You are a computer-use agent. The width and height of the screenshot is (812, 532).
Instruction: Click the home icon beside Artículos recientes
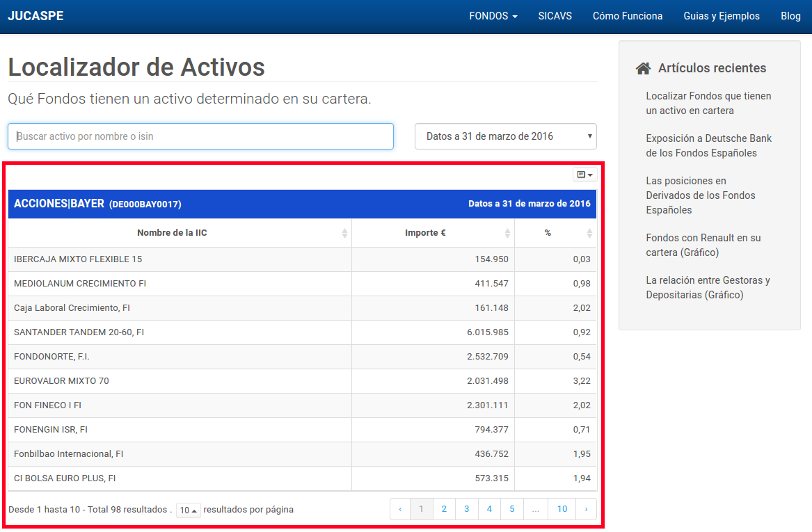(x=643, y=68)
